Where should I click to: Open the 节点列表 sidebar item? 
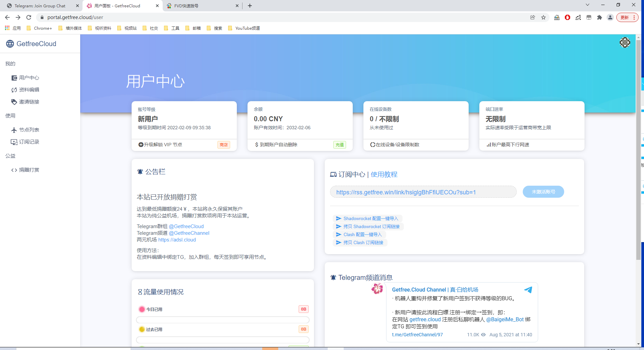point(25,130)
